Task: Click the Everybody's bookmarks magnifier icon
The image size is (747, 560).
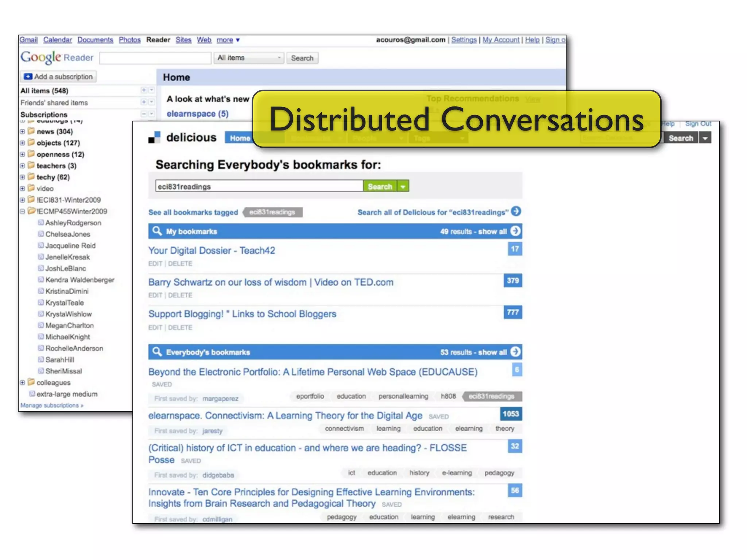Action: click(157, 352)
